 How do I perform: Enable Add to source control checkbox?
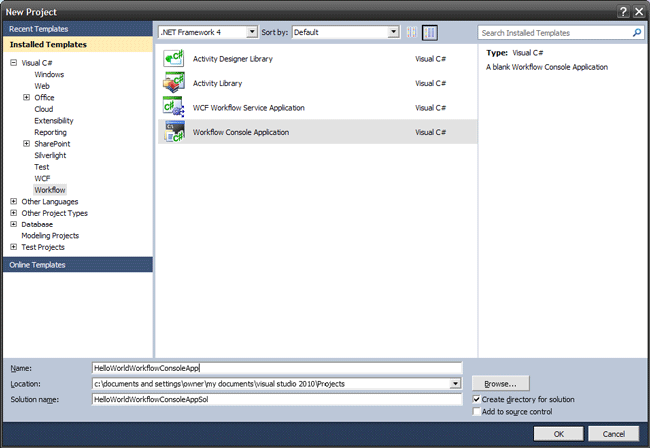pyautogui.click(x=476, y=412)
